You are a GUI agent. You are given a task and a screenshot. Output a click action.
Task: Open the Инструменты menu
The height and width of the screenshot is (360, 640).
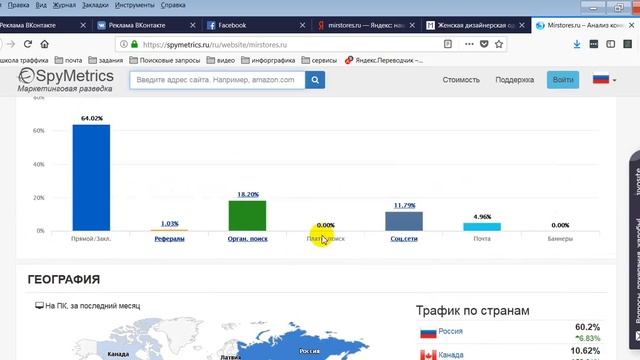point(135,5)
